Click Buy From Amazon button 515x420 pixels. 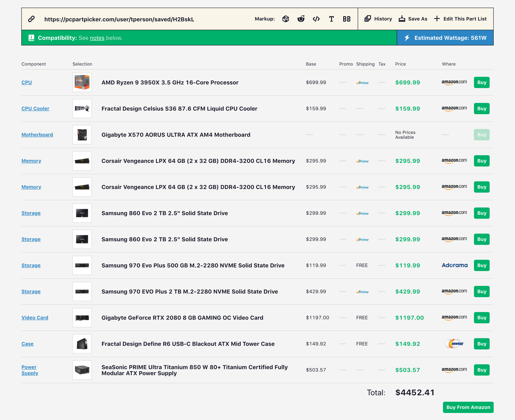(x=468, y=407)
